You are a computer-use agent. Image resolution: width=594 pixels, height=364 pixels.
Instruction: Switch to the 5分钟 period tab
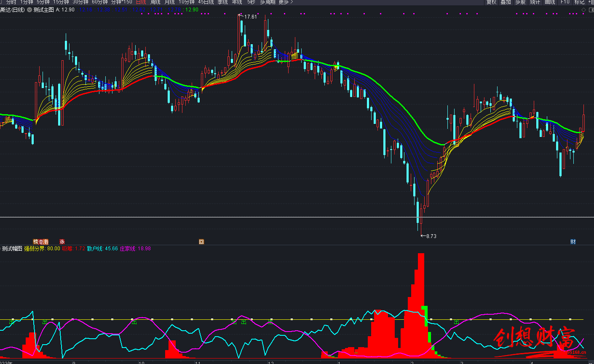43,2
